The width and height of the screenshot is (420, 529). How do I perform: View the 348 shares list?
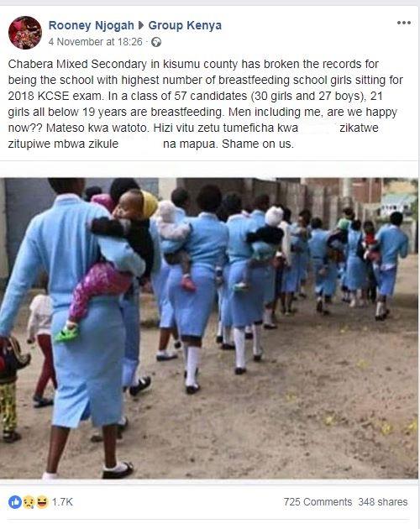tap(383, 502)
